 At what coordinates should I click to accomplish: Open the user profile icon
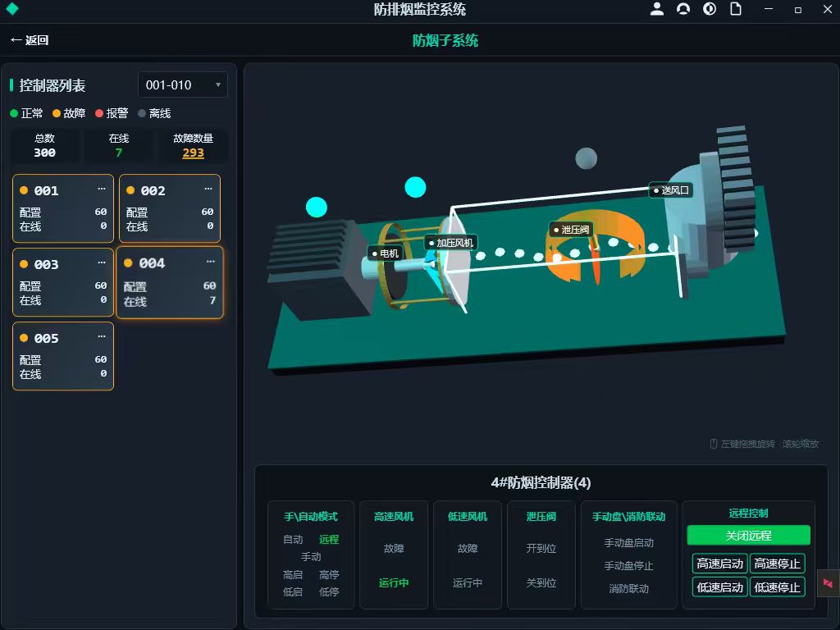click(657, 9)
